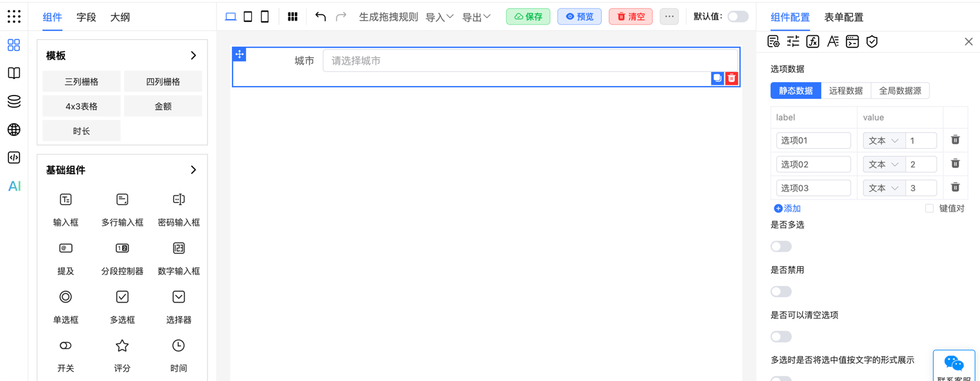This screenshot has height=381, width=980.
Task: Select the 远程数据 tab
Action: point(845,90)
